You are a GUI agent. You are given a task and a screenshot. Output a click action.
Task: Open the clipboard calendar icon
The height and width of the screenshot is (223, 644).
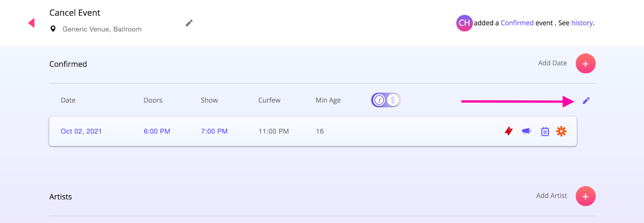coord(545,131)
